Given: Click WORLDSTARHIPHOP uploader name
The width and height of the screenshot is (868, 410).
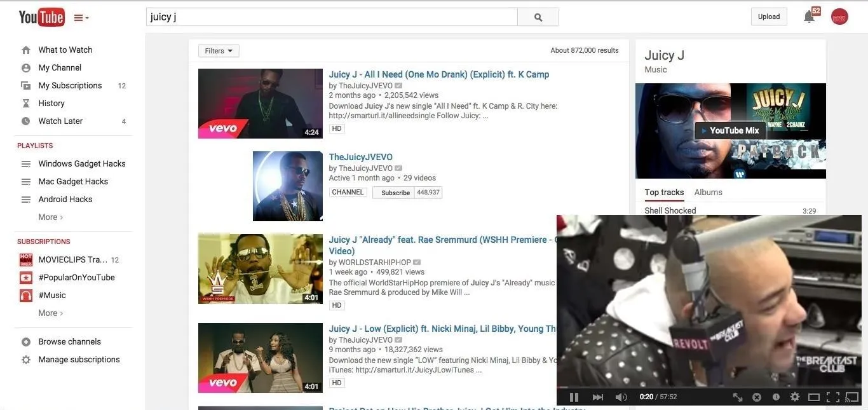Looking at the screenshot, I should tap(375, 262).
